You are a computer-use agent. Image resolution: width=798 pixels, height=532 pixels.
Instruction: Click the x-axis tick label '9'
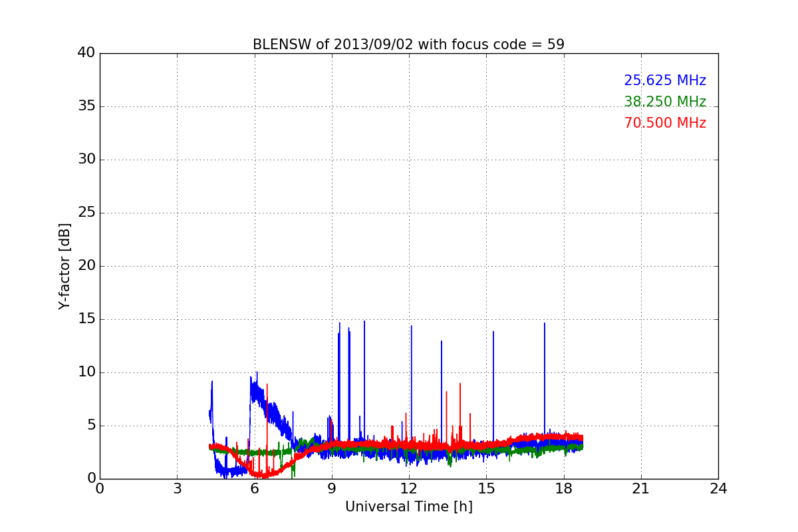pos(332,489)
